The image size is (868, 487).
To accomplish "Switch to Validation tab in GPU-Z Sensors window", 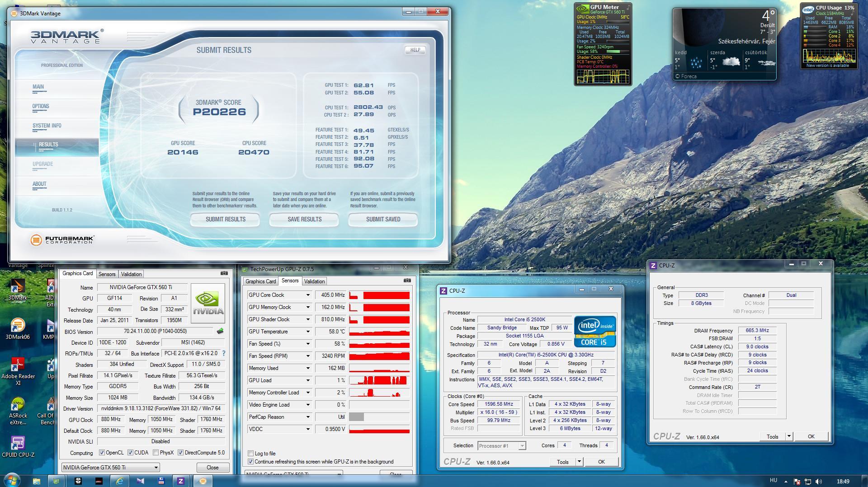I will pyautogui.click(x=314, y=281).
